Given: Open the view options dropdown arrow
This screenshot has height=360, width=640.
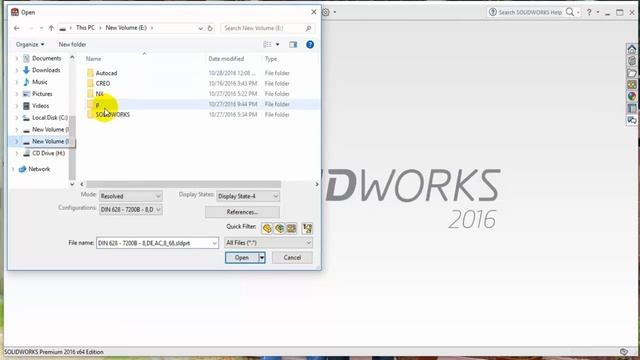Looking at the screenshot, I should tap(278, 44).
